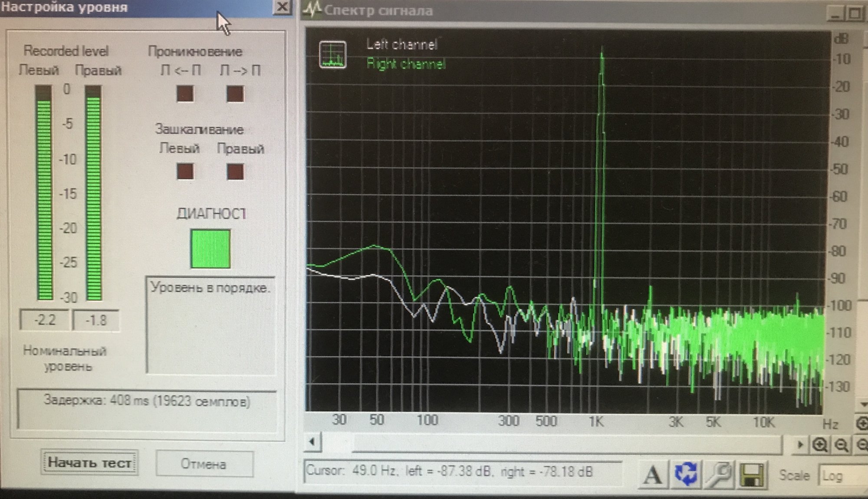The height and width of the screenshot is (499, 868).
Task: Open settings via the wrench icon
Action: [719, 474]
